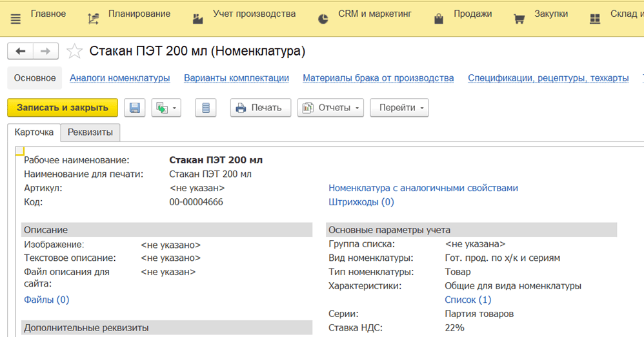Open the Продажи section

coord(463,14)
